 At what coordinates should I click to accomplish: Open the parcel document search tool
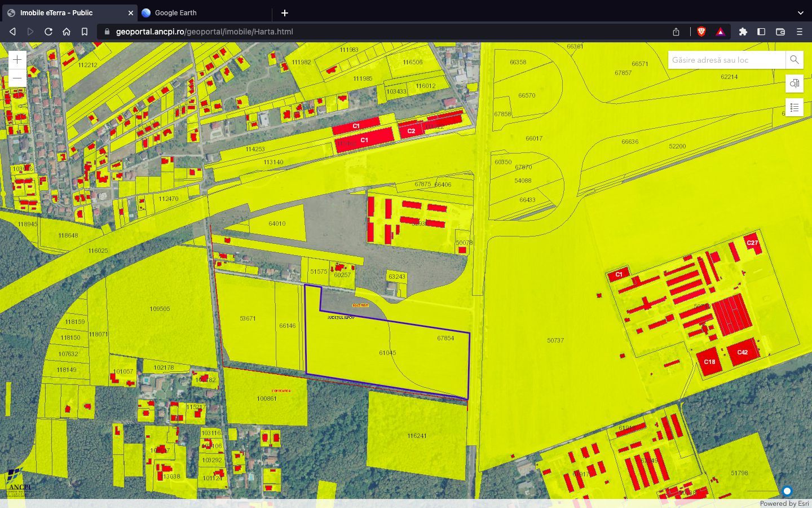[794, 84]
